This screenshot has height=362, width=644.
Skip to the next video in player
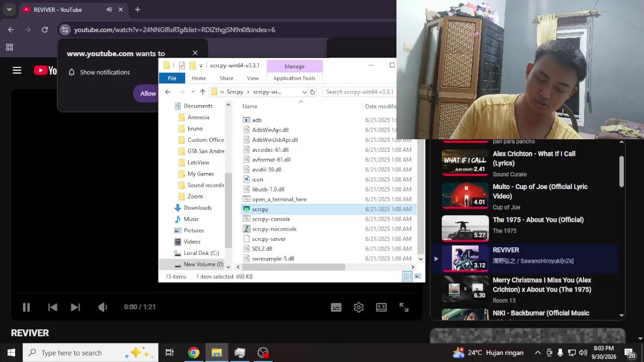point(75,307)
